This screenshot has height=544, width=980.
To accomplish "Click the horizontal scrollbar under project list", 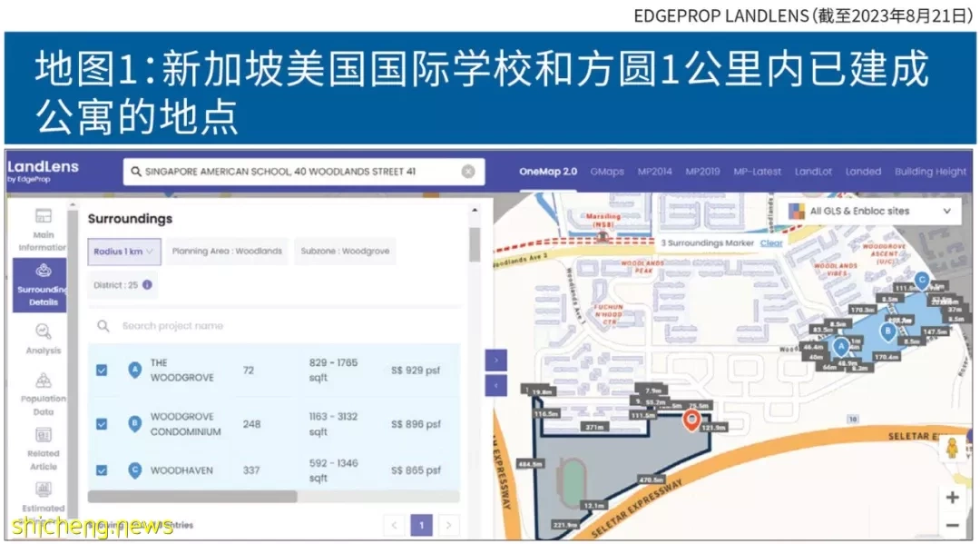I will pyautogui.click(x=192, y=497).
